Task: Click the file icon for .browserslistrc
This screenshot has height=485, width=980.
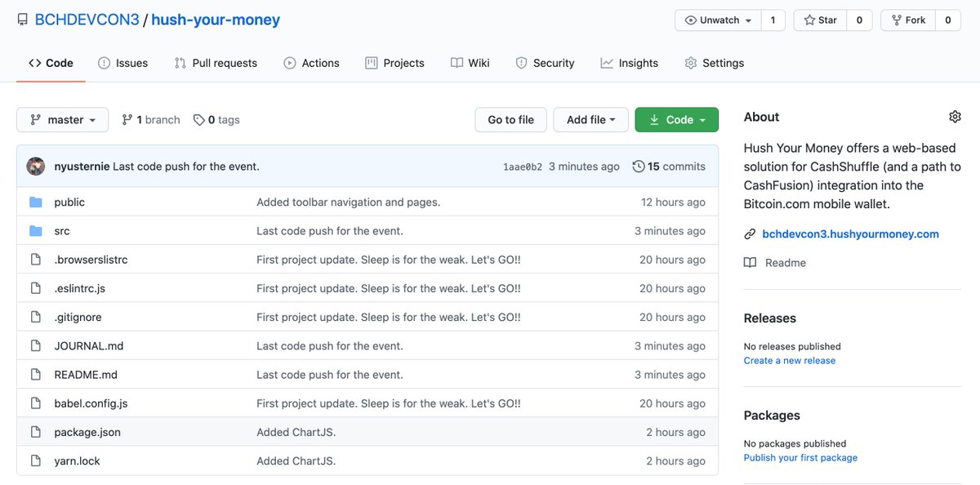Action: point(36,260)
